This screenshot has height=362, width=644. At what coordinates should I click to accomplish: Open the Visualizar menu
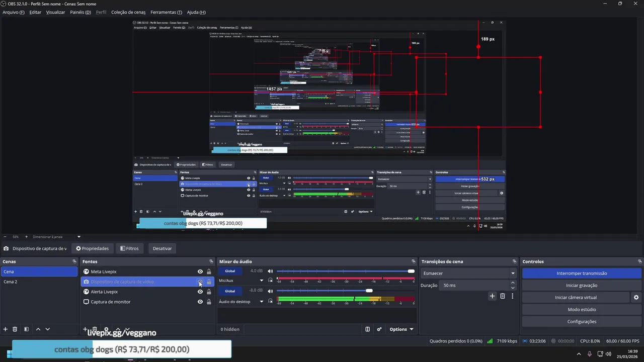[x=55, y=12]
